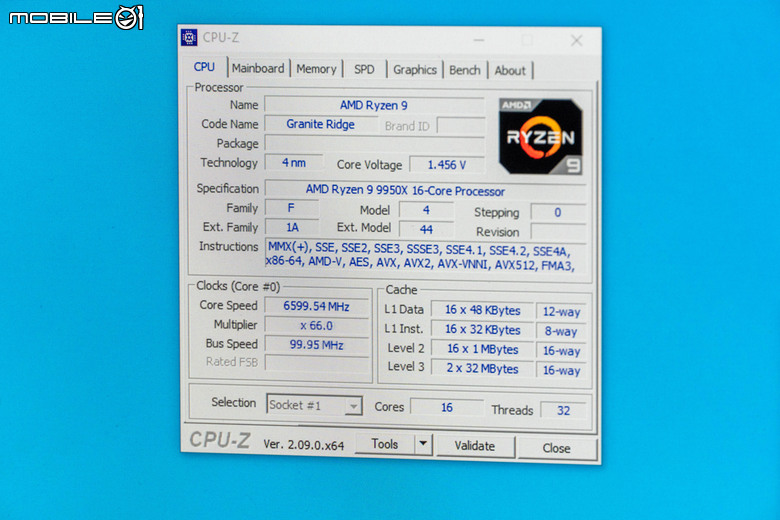Click the L1 Data value 16 x 48 KBytes
This screenshot has width=780, height=520.
tap(483, 310)
